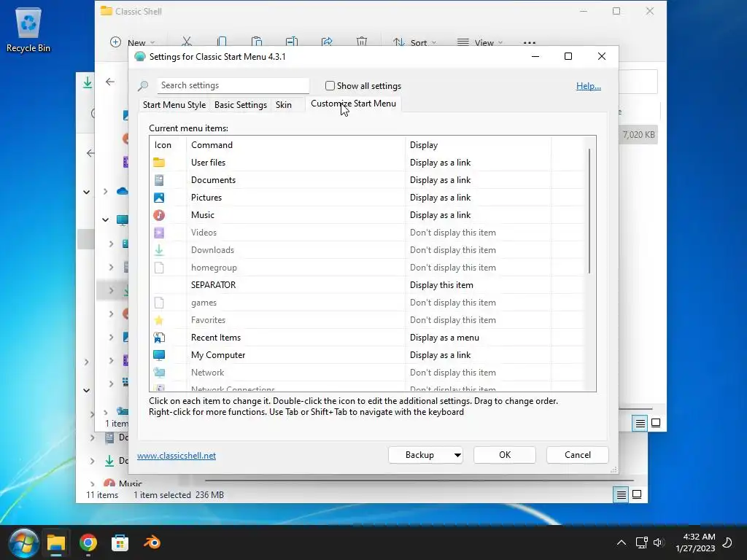The height and width of the screenshot is (560, 747).
Task: Click the My Computer monitor icon
Action: pos(159,355)
